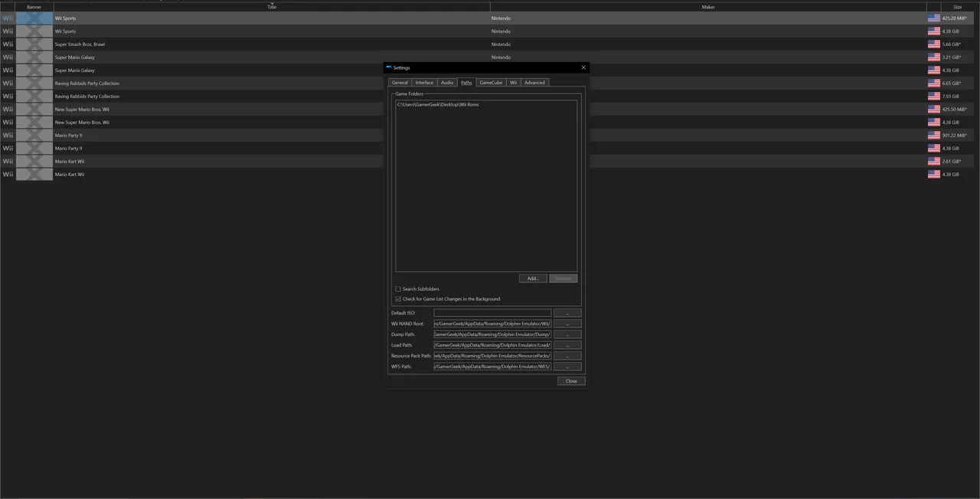Click the US flag icon beside 7.93 GiB

[x=933, y=96]
